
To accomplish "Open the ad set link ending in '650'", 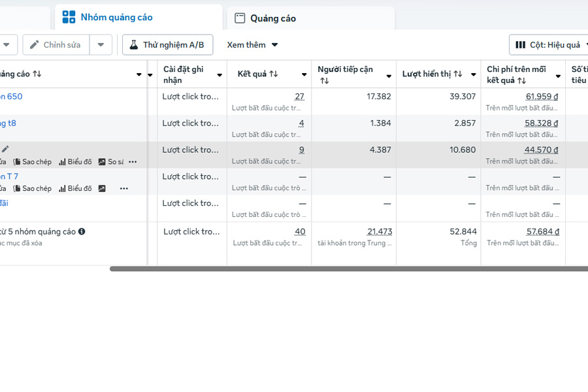I will coord(11,96).
